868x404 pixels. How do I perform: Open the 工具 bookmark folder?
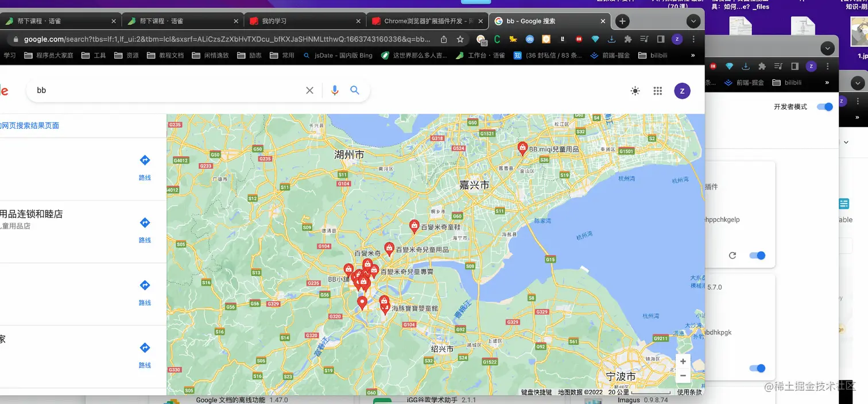(x=94, y=55)
